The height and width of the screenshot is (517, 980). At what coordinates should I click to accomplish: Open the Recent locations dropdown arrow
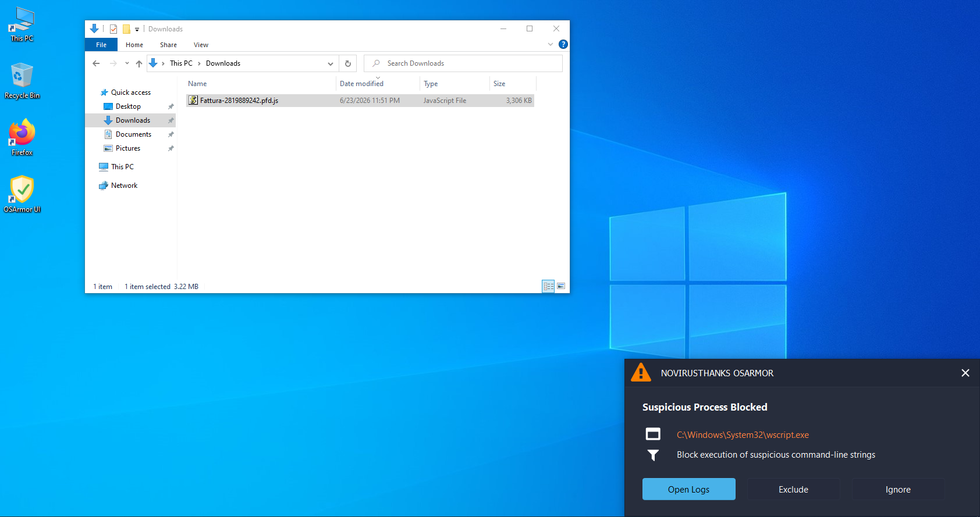pos(127,63)
